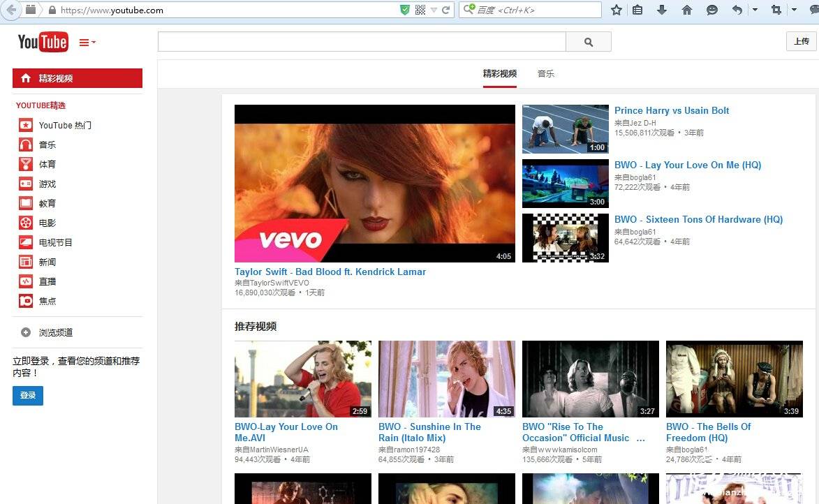The image size is (819, 504).
Task: Expand the YouTube guide menu beside logo
Action: [x=87, y=43]
